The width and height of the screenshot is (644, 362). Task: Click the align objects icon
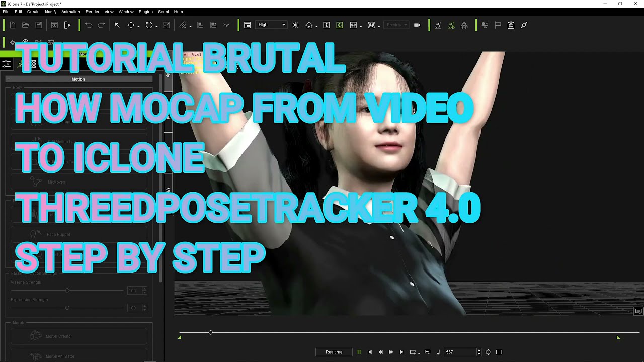[200, 25]
